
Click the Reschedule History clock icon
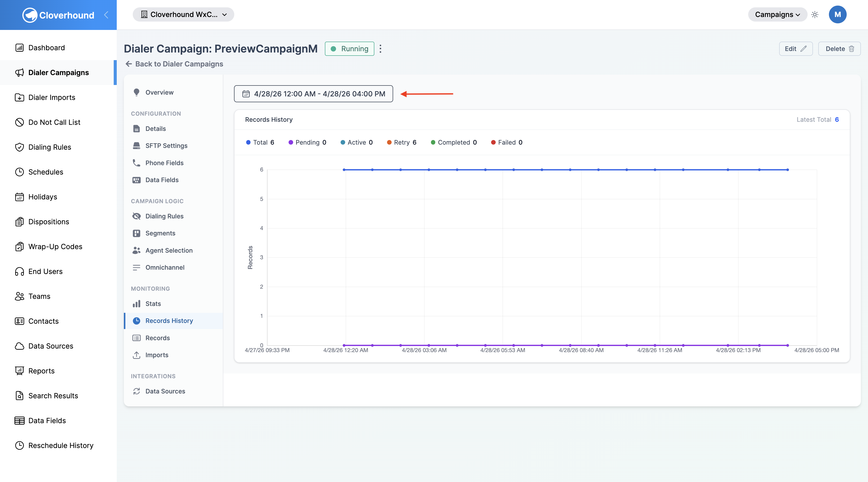pyautogui.click(x=20, y=446)
